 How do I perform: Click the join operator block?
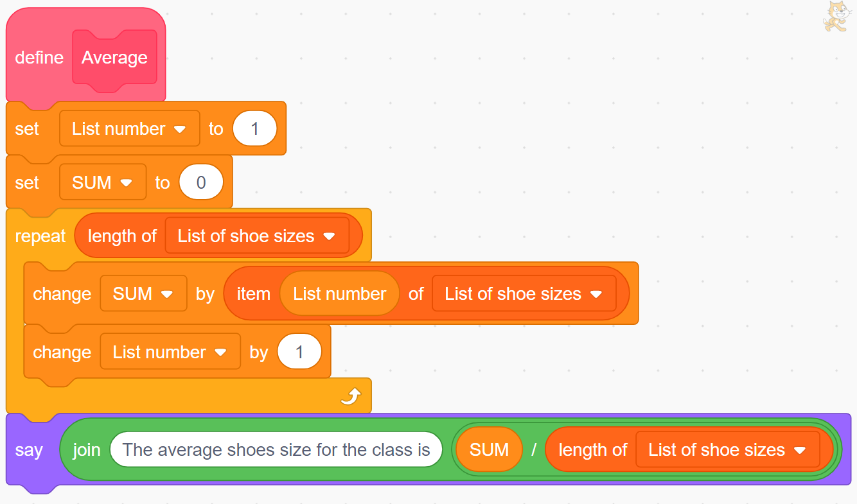(86, 450)
